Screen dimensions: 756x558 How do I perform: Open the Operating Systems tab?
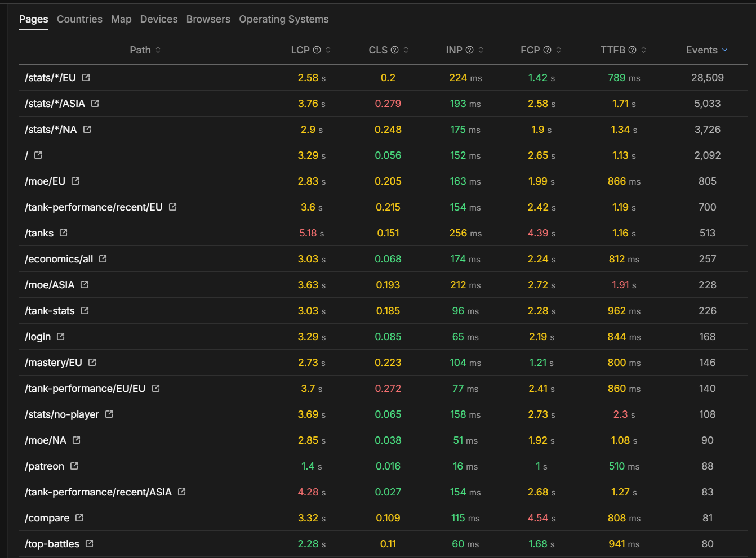pyautogui.click(x=283, y=19)
